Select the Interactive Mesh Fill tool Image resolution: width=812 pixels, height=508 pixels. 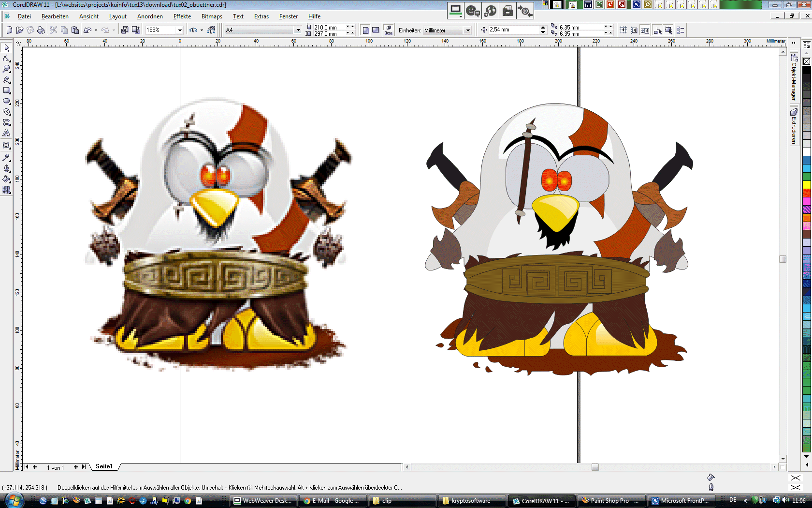coord(7,190)
